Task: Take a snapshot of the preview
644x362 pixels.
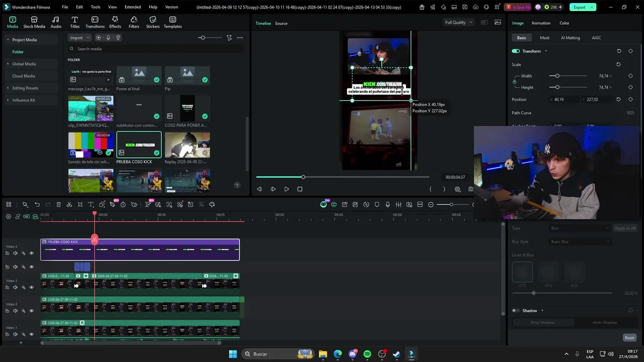Action: coord(471,189)
